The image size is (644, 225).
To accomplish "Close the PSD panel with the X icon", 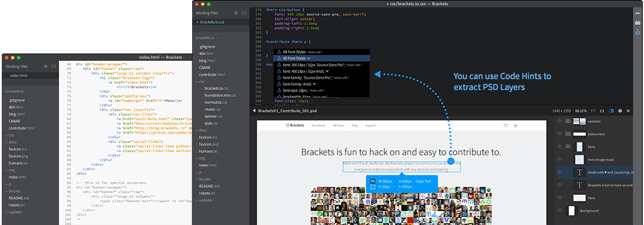I will (628, 111).
